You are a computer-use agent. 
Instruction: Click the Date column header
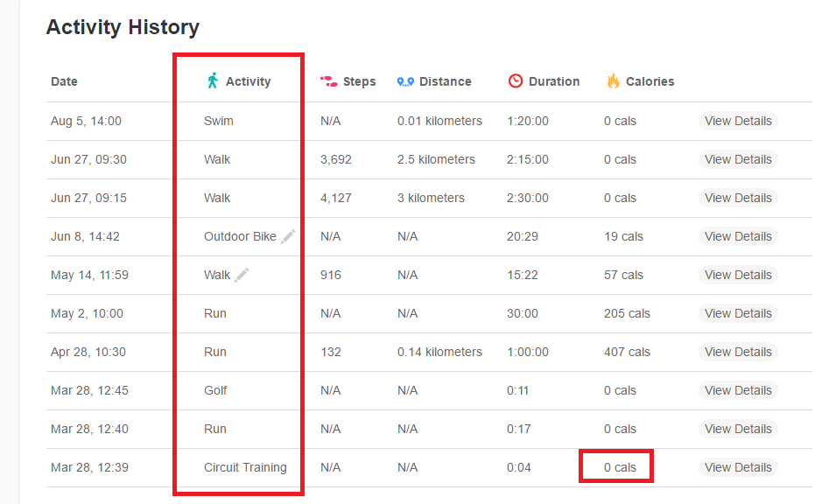tap(64, 81)
